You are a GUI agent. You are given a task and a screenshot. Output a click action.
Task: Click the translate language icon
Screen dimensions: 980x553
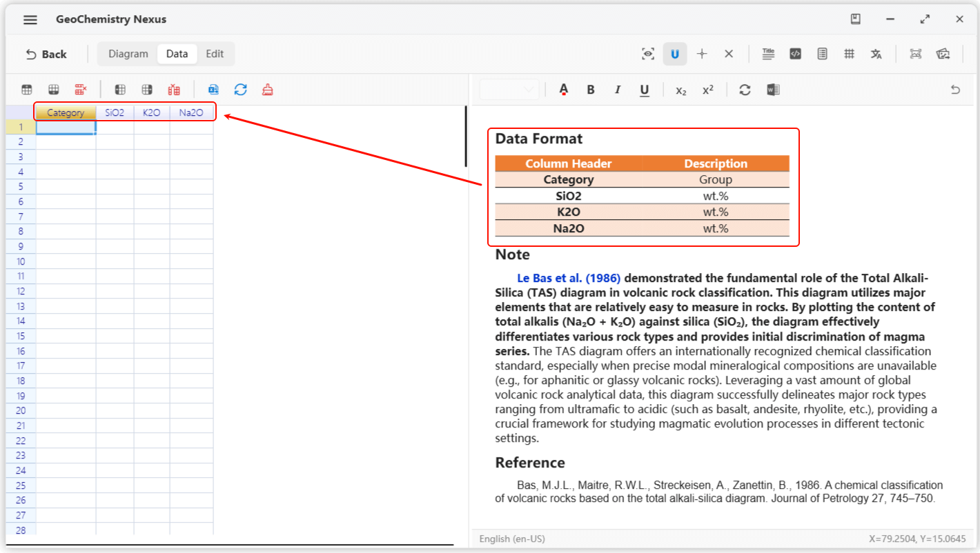(x=876, y=54)
